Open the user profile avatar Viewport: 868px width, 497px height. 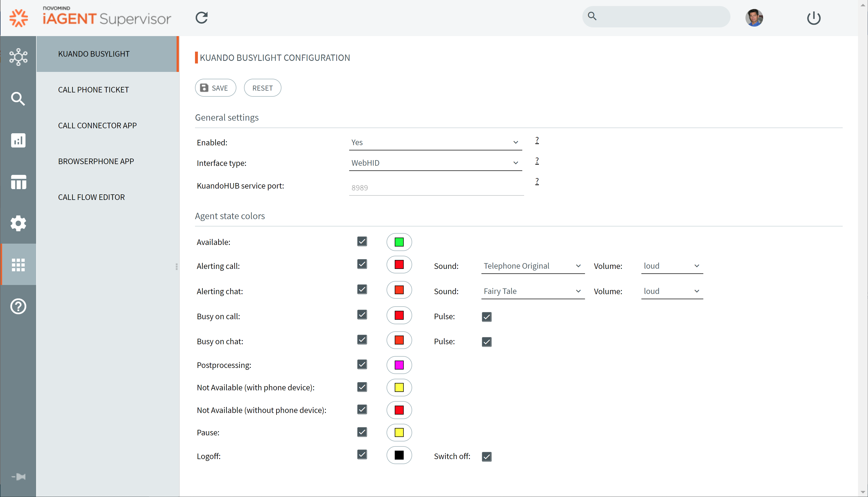pyautogui.click(x=754, y=18)
